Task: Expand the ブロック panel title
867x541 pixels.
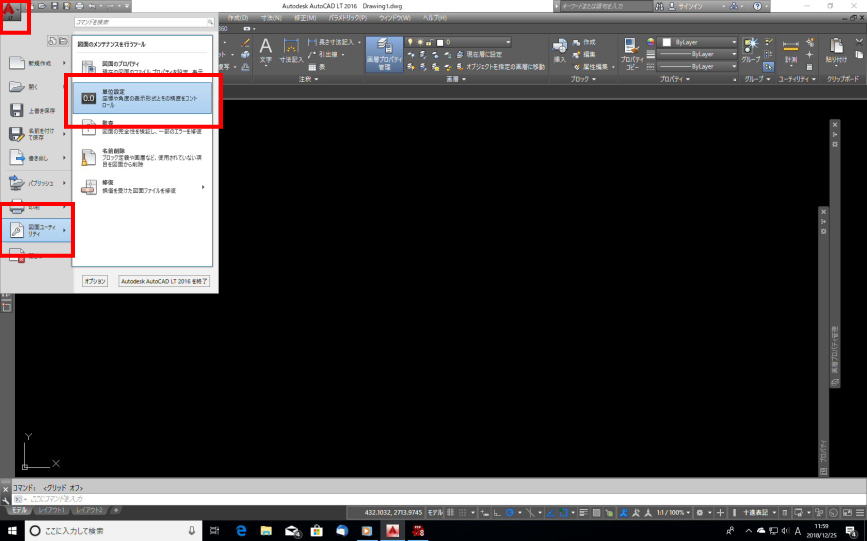Action: pos(583,79)
